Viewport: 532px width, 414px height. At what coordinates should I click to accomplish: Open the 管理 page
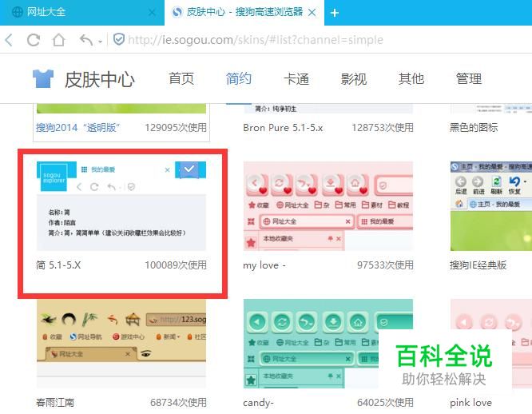469,79
